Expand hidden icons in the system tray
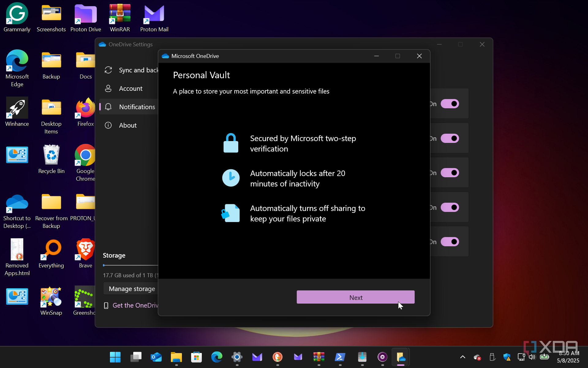The height and width of the screenshot is (368, 588). click(462, 357)
